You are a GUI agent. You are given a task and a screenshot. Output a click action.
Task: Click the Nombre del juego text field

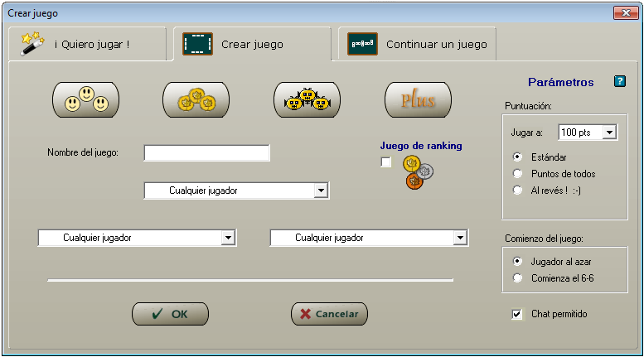click(x=207, y=152)
